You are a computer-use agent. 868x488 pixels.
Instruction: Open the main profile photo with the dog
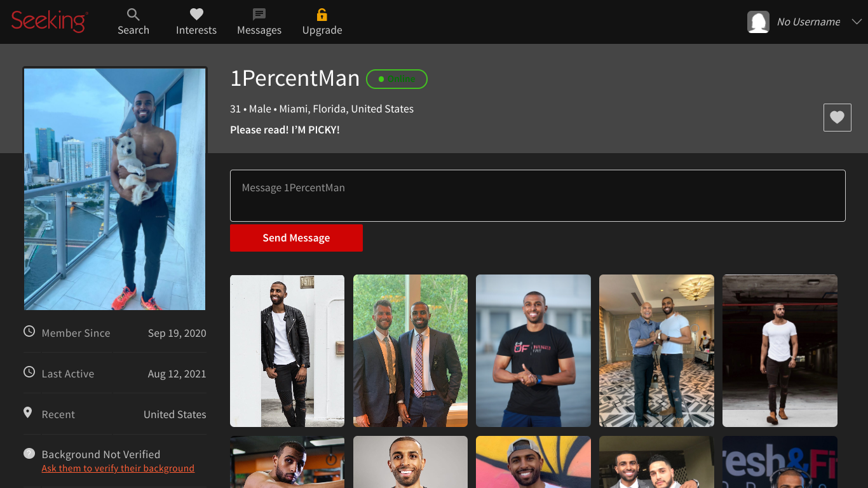click(115, 189)
